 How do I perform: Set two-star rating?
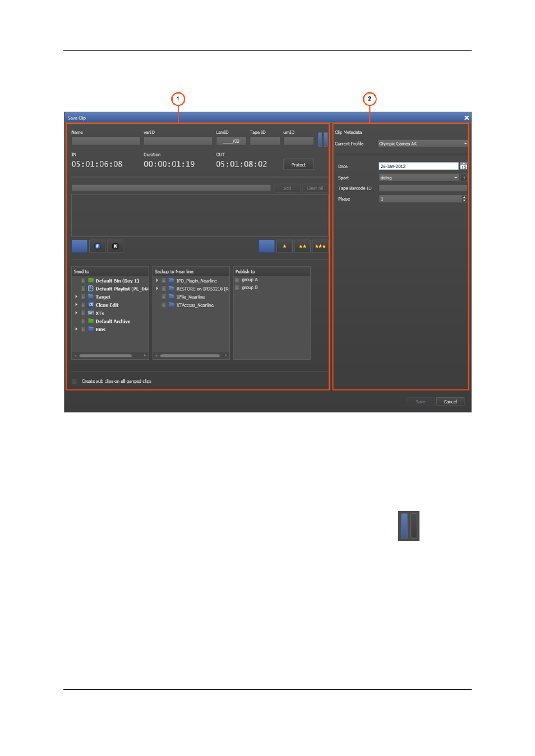pos(302,246)
